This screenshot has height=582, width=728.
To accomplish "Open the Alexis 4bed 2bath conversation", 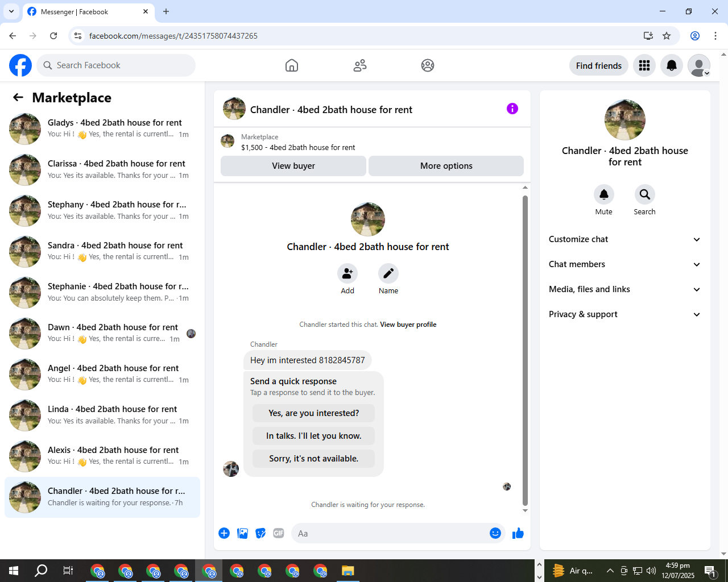I will click(x=102, y=456).
